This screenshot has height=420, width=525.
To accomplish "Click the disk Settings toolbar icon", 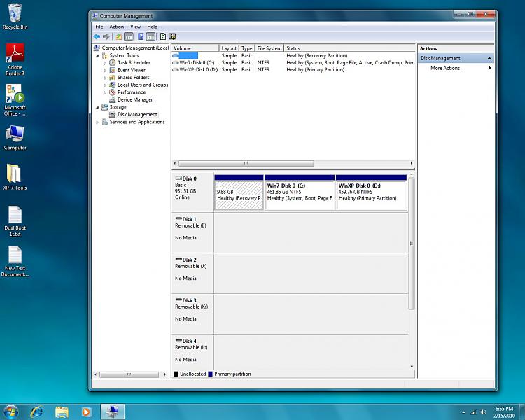I will click(173, 36).
